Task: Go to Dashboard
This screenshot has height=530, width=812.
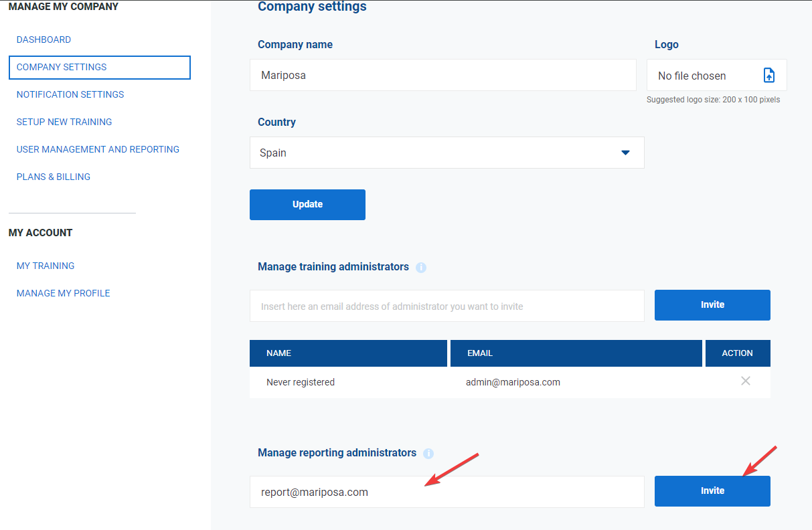Action: [x=44, y=39]
